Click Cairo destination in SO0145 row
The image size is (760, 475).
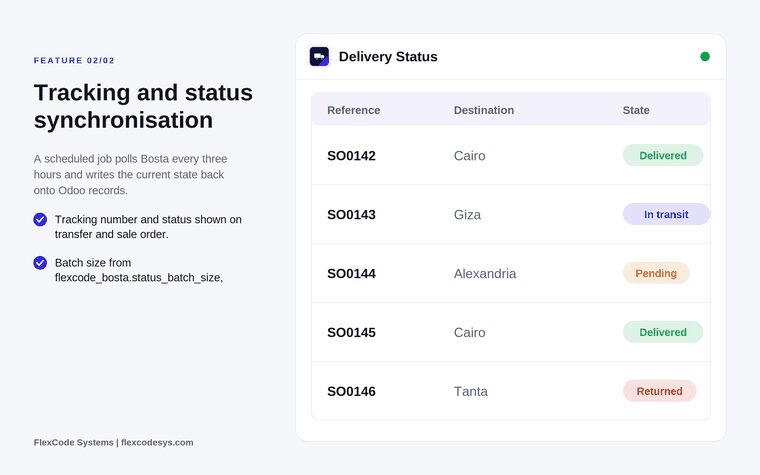tap(469, 332)
